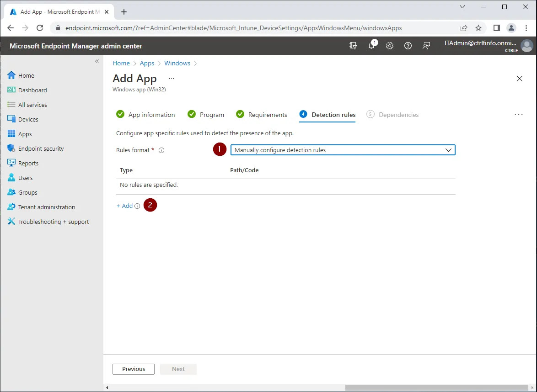Open the wizard steps overflow ellipsis
Viewport: 537px width, 392px height.
click(519, 115)
